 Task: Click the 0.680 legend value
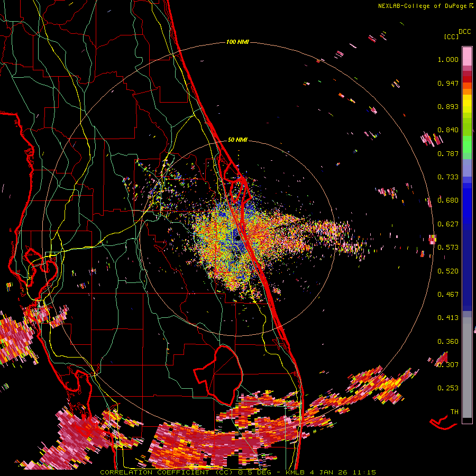click(x=448, y=200)
